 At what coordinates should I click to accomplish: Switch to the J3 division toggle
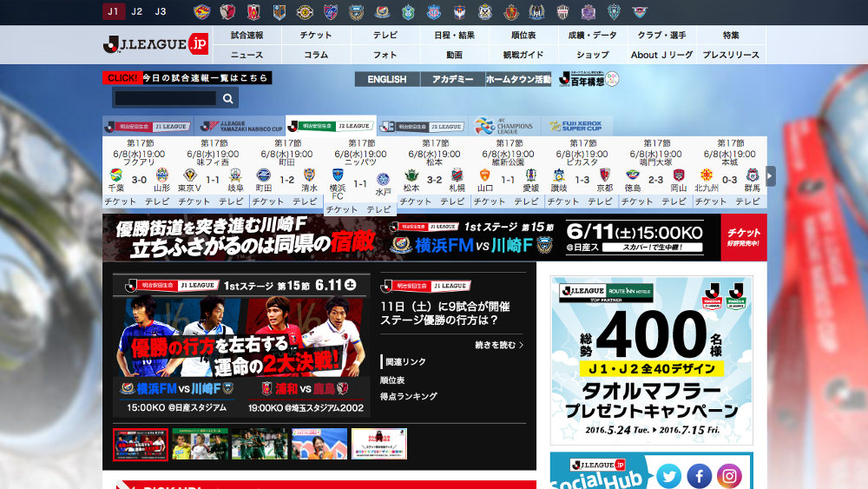point(161,11)
